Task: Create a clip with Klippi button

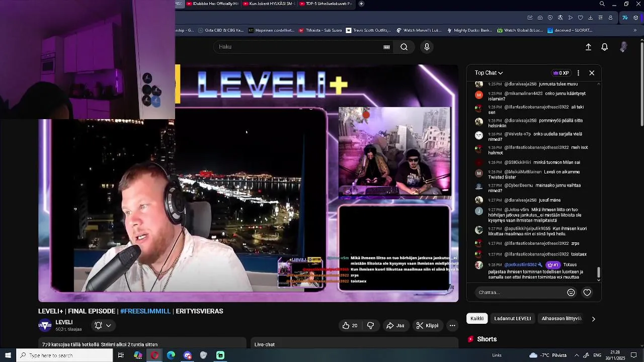Action: coord(427,325)
